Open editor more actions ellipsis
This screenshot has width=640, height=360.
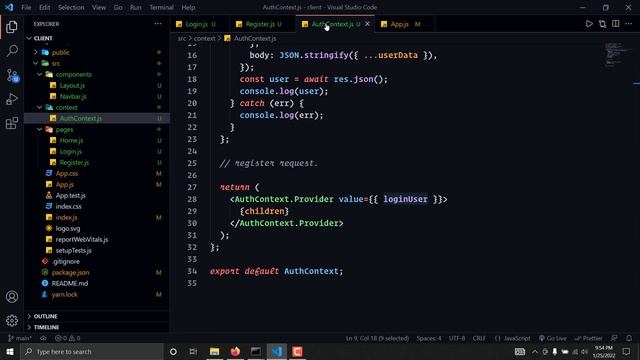pyautogui.click(x=629, y=24)
